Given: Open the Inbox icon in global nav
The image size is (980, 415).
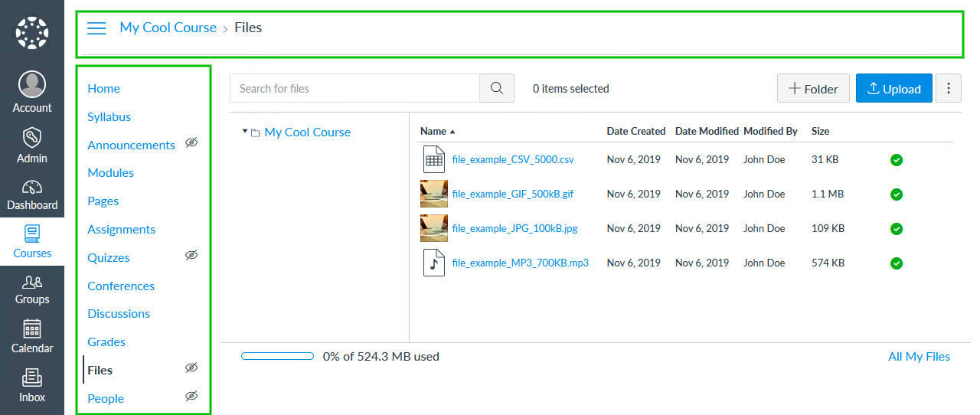Looking at the screenshot, I should pos(32,378).
